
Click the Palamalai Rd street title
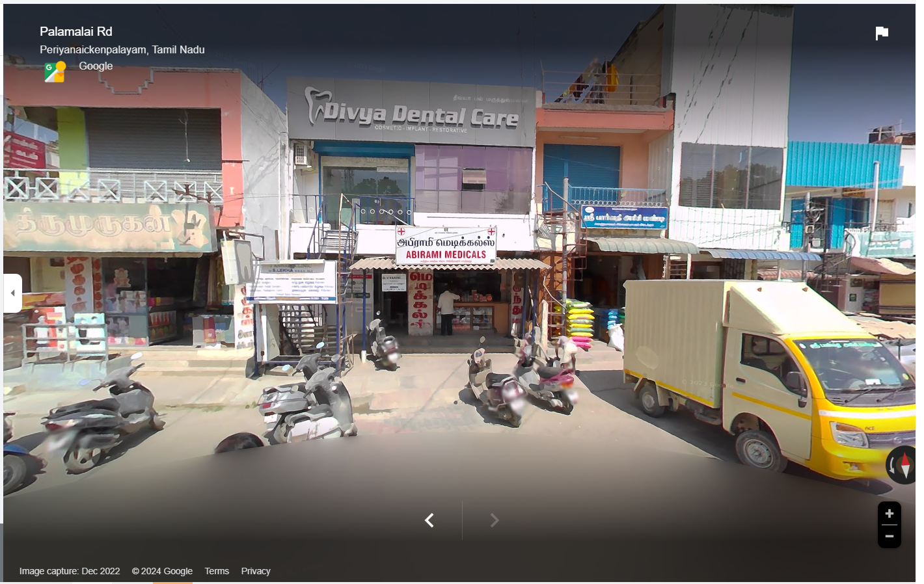pyautogui.click(x=75, y=31)
